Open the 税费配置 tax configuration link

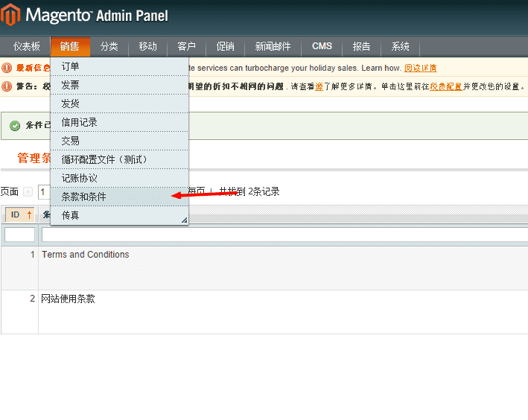point(446,86)
